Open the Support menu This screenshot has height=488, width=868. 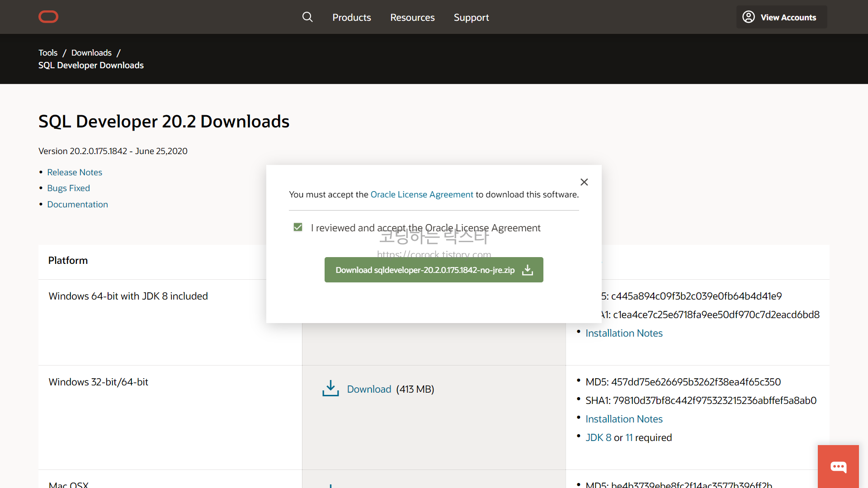[471, 17]
